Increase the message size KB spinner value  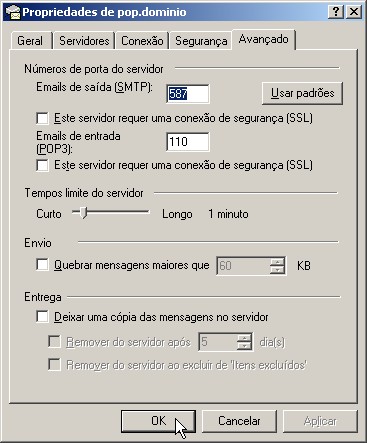pos(277,262)
